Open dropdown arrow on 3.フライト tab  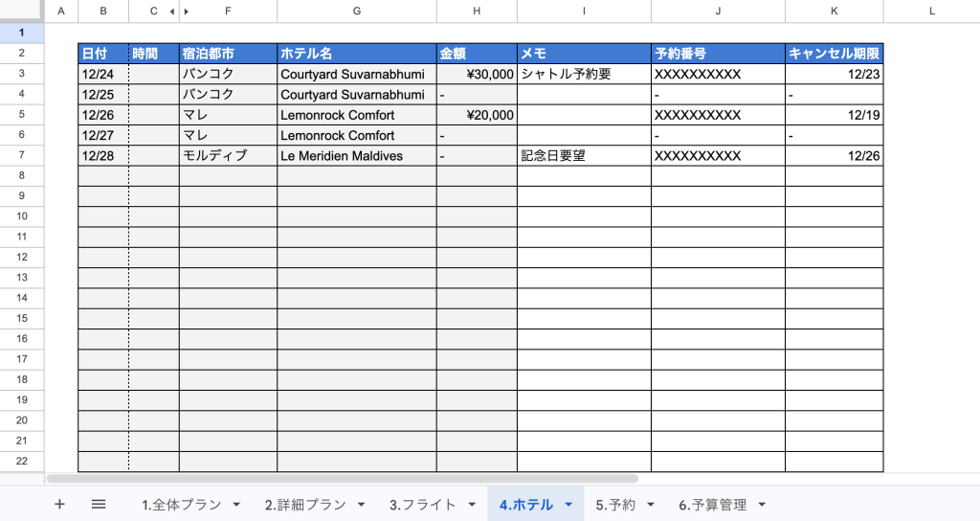[471, 505]
